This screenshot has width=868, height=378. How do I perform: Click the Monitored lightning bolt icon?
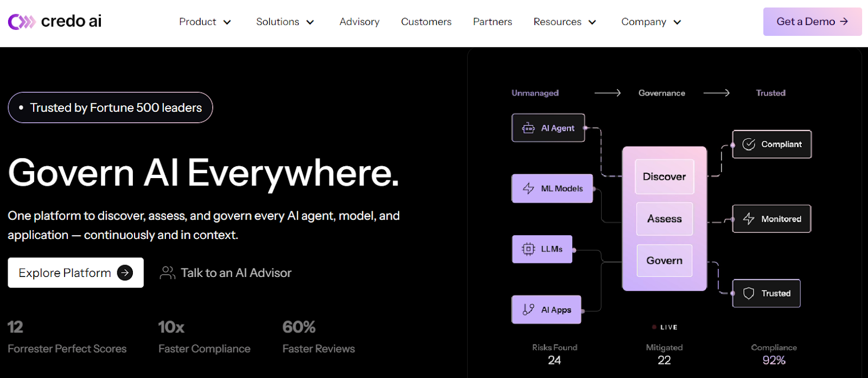click(749, 219)
